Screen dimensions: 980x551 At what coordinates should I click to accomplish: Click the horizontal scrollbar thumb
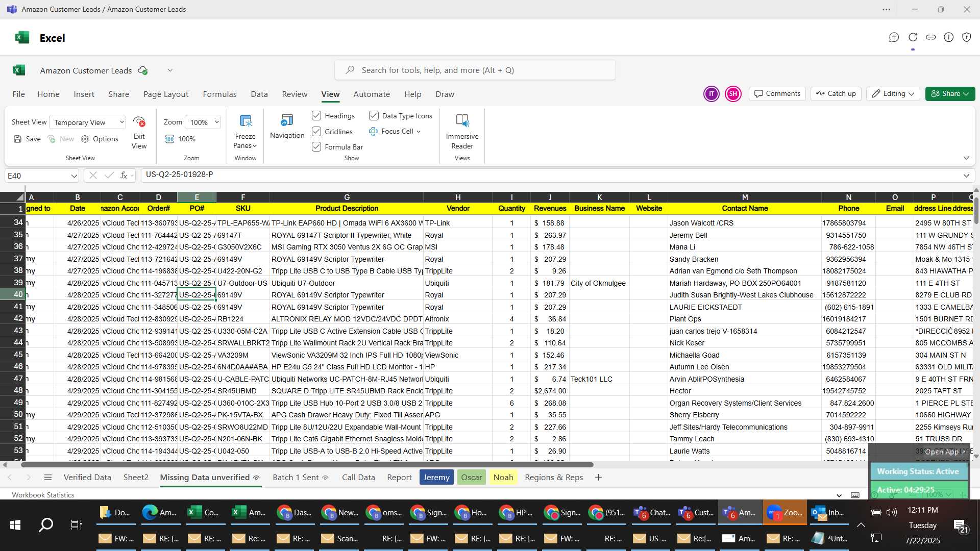307,465
